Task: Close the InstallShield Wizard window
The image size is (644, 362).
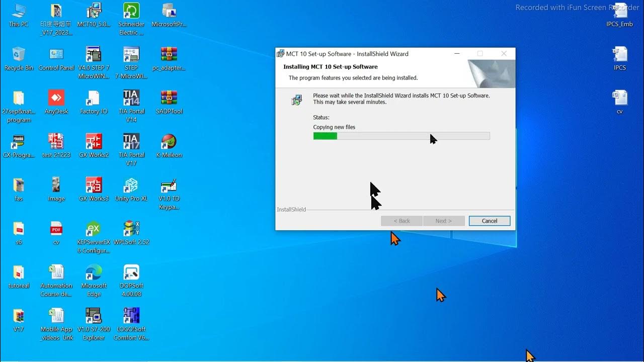Action: (x=504, y=54)
